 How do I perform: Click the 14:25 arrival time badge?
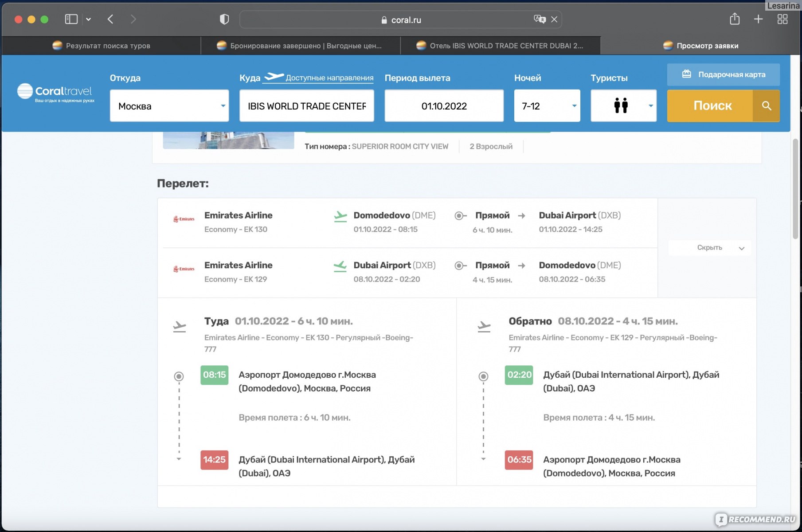(215, 460)
